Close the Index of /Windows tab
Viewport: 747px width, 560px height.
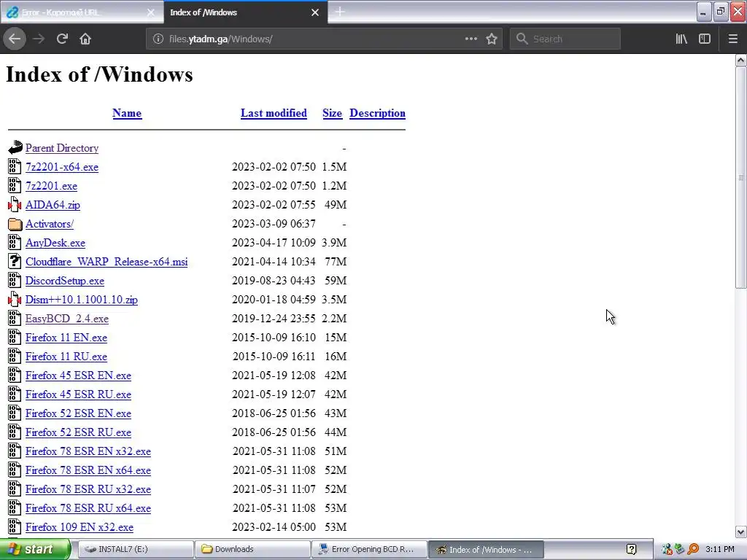click(315, 12)
